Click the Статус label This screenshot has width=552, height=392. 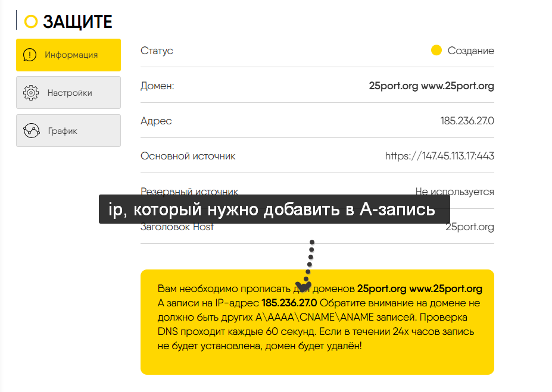(157, 51)
